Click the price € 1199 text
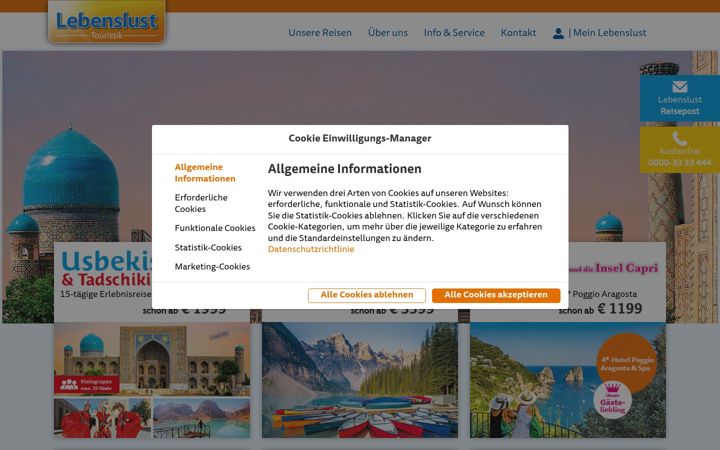720x450 pixels. (619, 309)
